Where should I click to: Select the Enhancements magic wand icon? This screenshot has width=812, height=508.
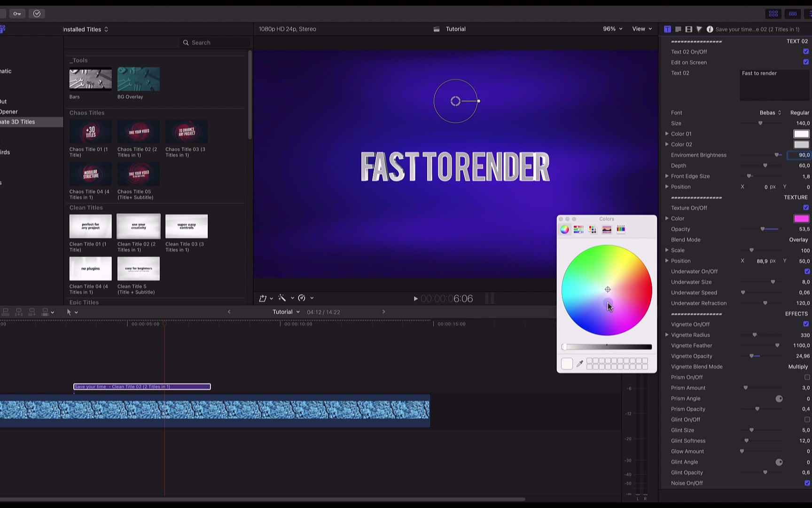(282, 298)
